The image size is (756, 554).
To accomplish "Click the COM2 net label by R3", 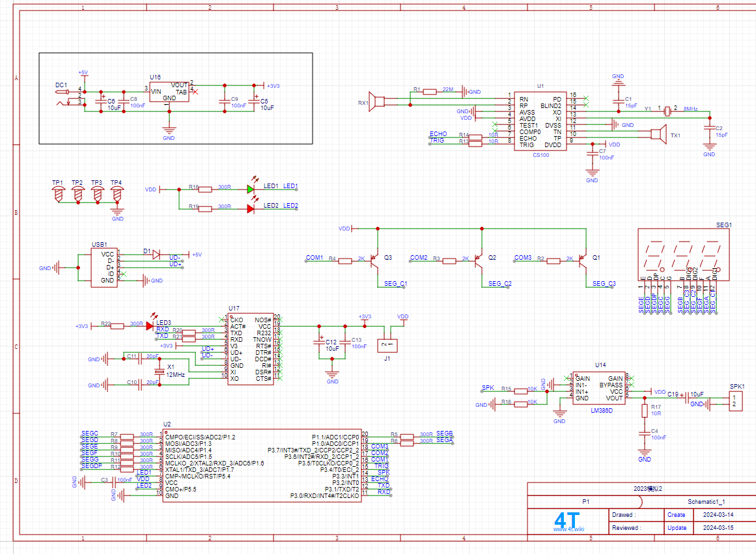I will [419, 258].
